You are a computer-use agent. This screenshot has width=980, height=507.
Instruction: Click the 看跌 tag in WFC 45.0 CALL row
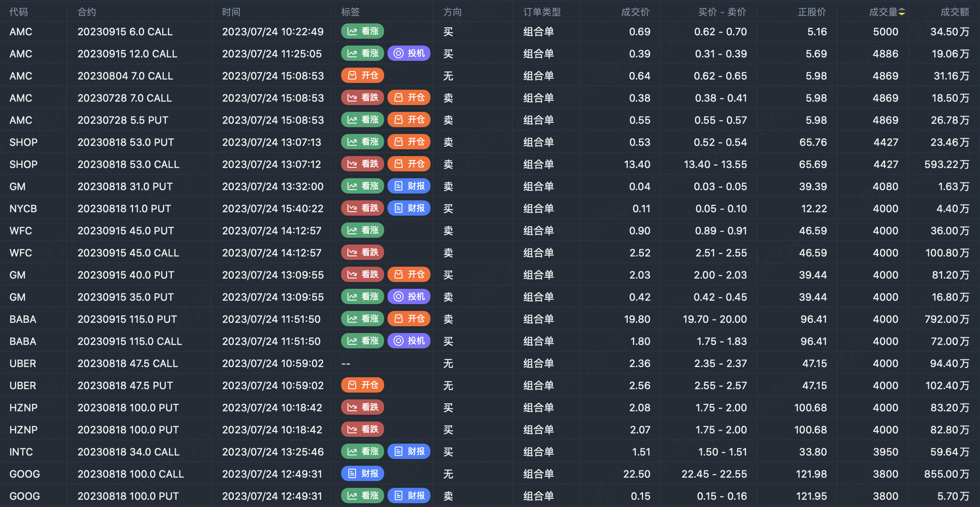(363, 252)
